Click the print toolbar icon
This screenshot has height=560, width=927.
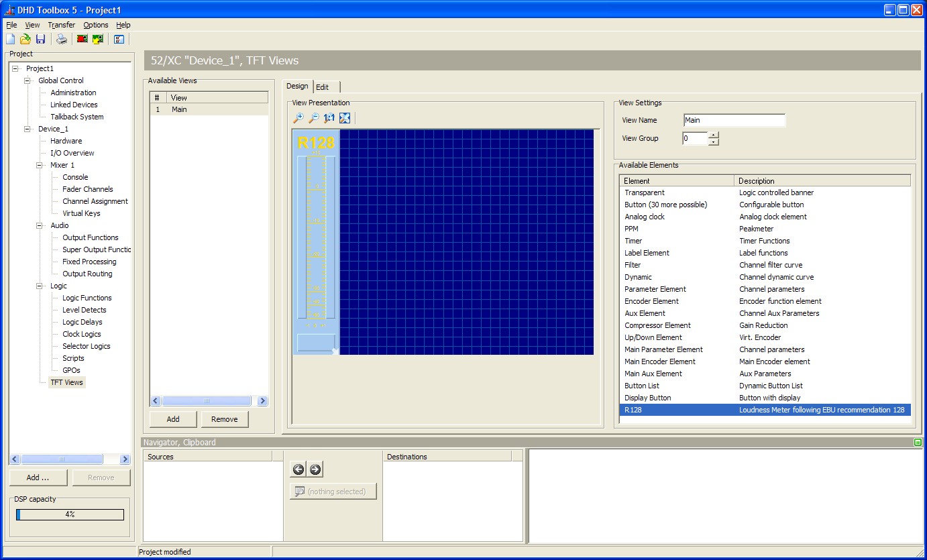60,39
